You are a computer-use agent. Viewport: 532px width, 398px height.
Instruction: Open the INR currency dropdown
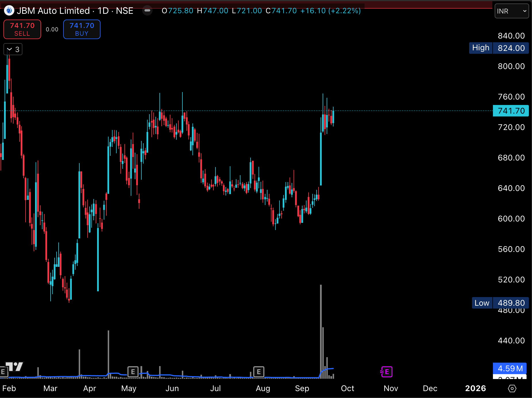coord(512,11)
